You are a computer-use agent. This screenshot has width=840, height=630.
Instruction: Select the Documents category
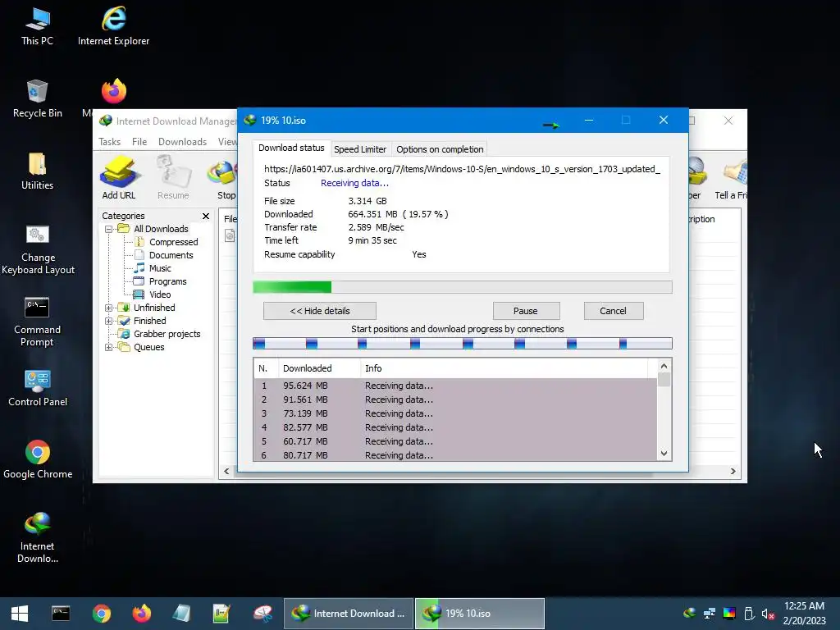171,256
